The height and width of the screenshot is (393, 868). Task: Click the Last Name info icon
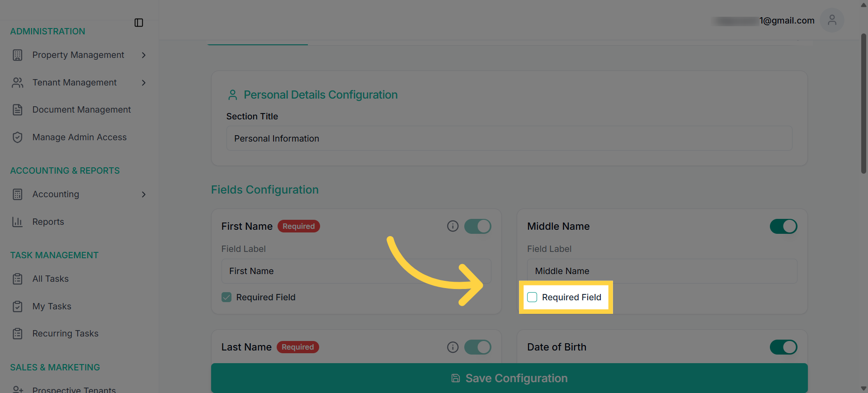[453, 347]
